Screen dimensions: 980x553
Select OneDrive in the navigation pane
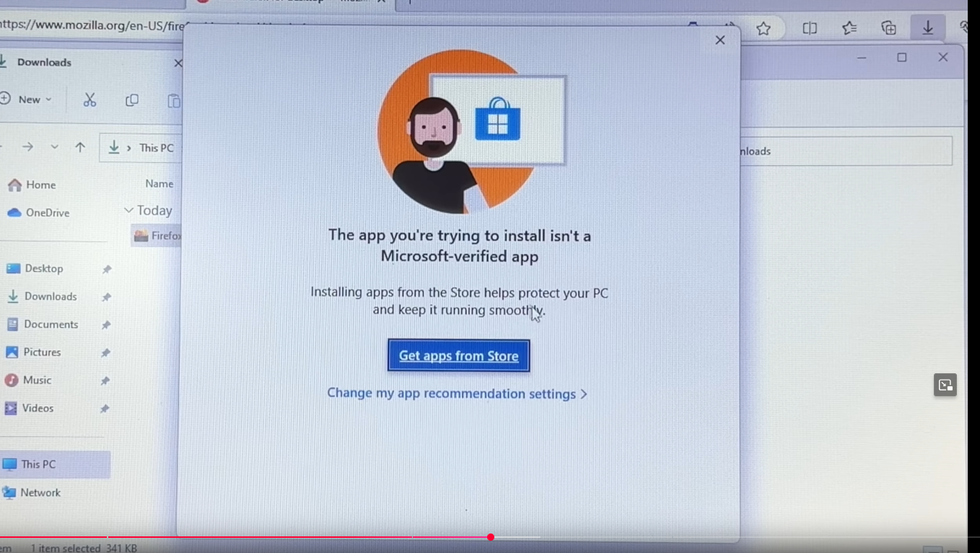47,213
